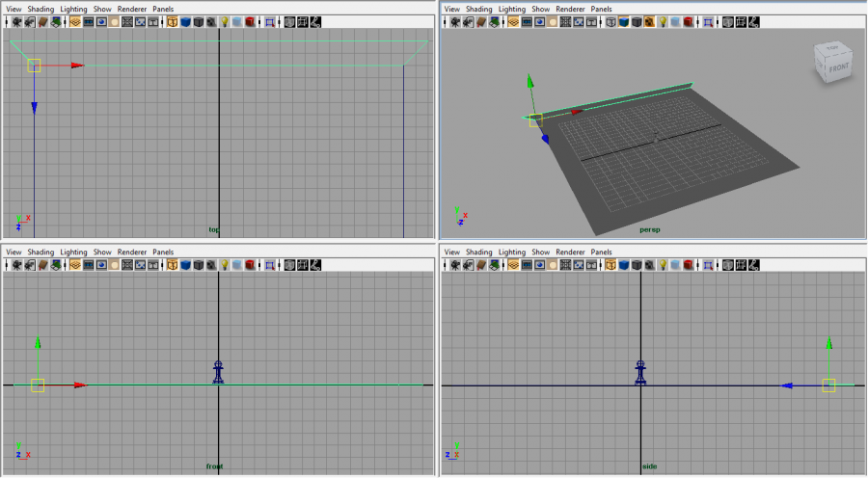The image size is (868, 478).
Task: Click red X-axis arrow in front view
Action: tap(79, 385)
